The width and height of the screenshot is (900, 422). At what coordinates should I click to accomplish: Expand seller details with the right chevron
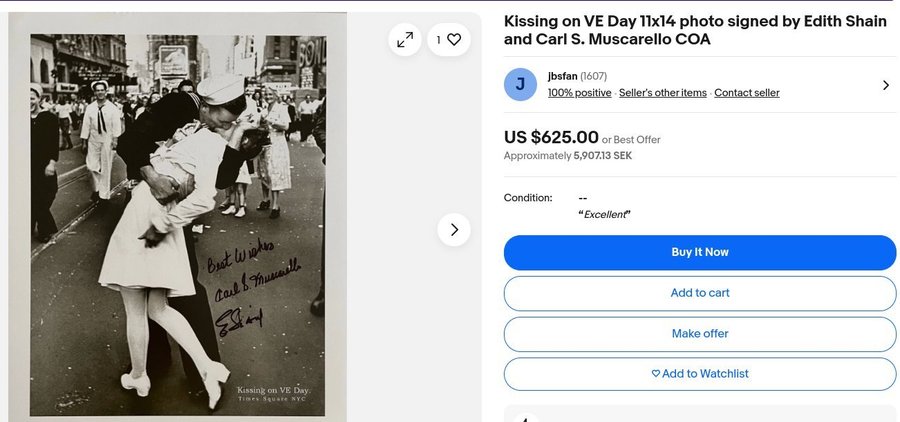(x=885, y=85)
